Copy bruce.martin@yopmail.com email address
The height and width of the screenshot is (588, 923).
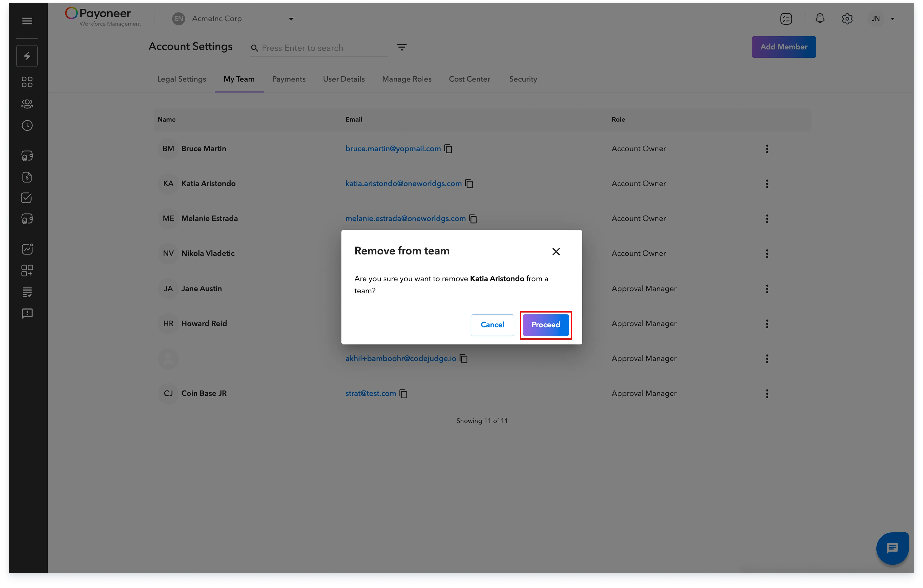pyautogui.click(x=448, y=149)
